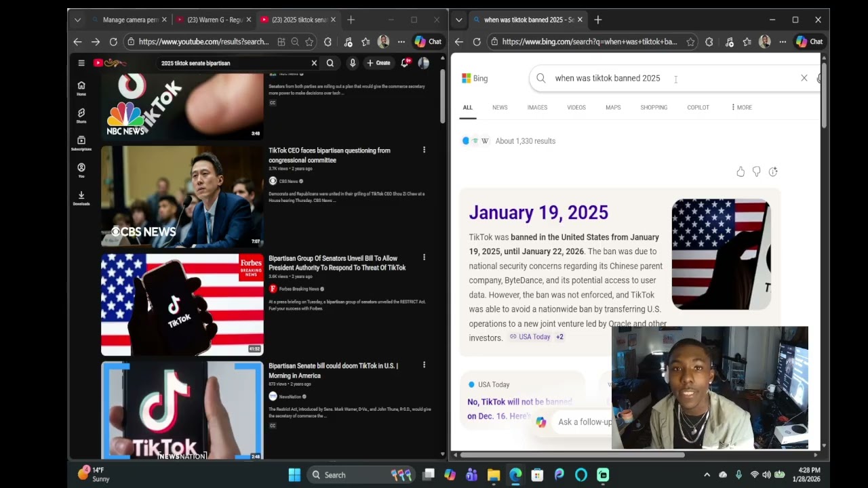868x488 pixels.
Task: Open new tab in YouTube window
Action: (x=351, y=20)
